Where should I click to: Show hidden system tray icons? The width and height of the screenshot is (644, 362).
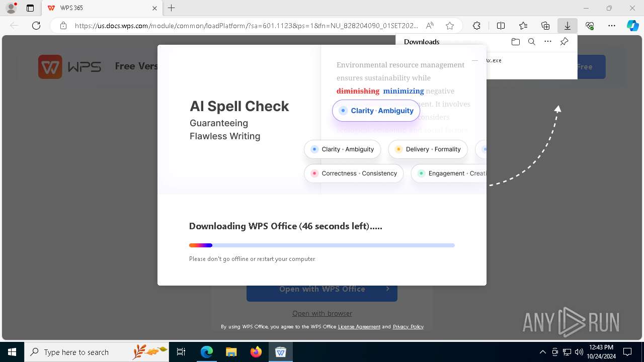(x=542, y=352)
